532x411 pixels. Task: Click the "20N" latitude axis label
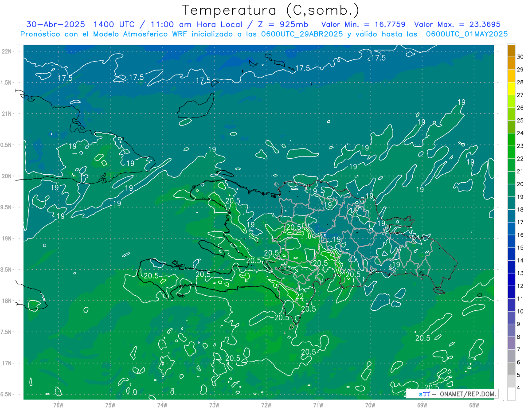click(7, 176)
